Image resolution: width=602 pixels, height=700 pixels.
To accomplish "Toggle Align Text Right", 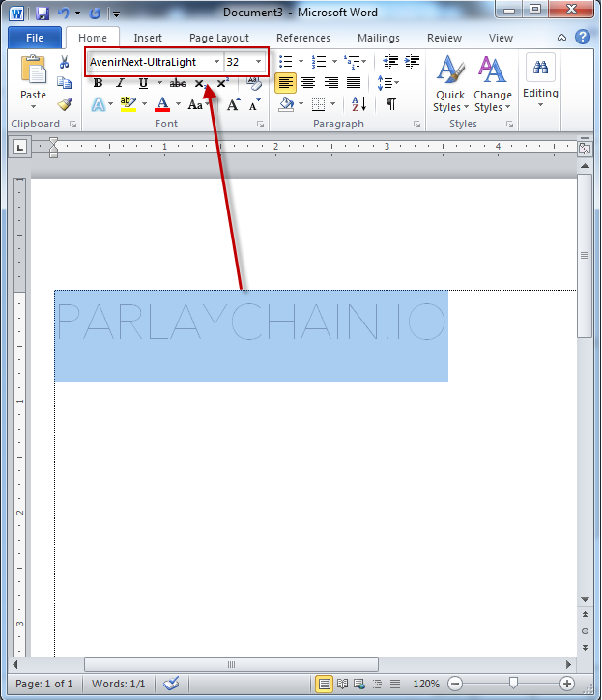I will point(331,83).
